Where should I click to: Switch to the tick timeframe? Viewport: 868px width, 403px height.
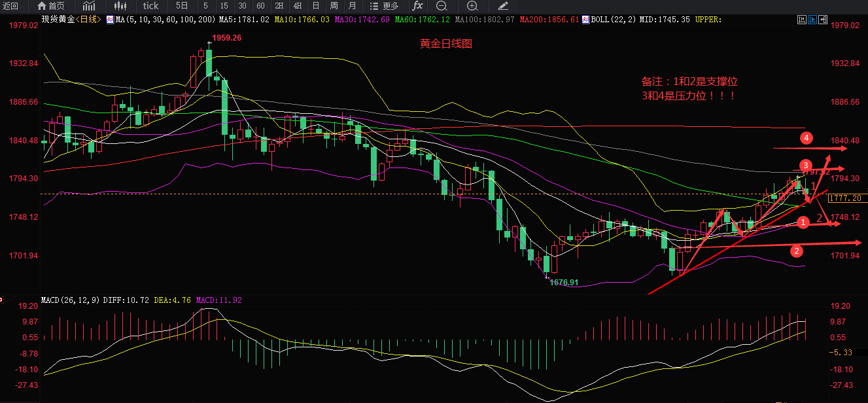150,6
